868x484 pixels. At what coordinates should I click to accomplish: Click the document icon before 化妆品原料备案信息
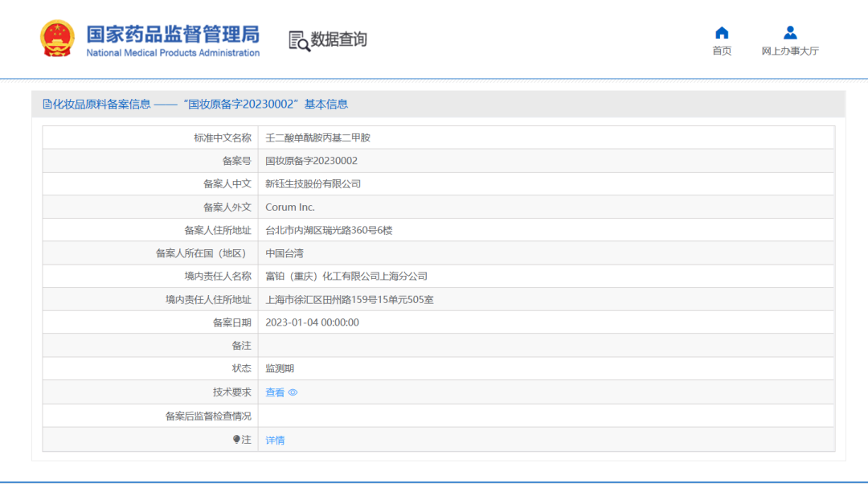[47, 104]
